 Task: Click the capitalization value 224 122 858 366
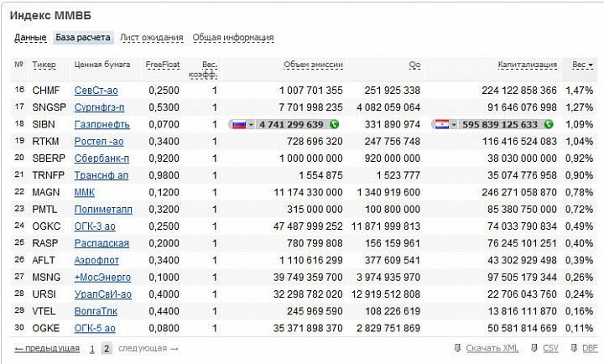click(519, 91)
